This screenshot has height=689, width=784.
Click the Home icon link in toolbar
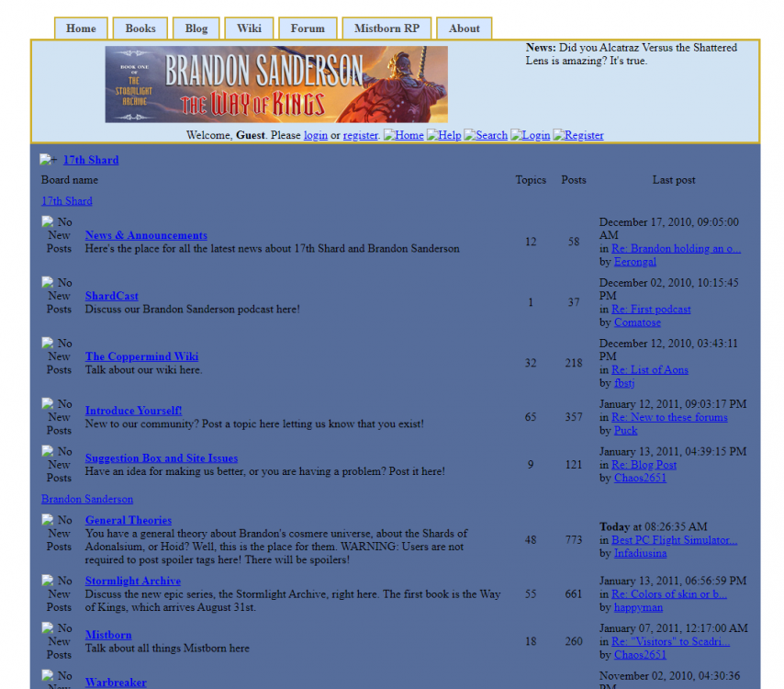(404, 135)
